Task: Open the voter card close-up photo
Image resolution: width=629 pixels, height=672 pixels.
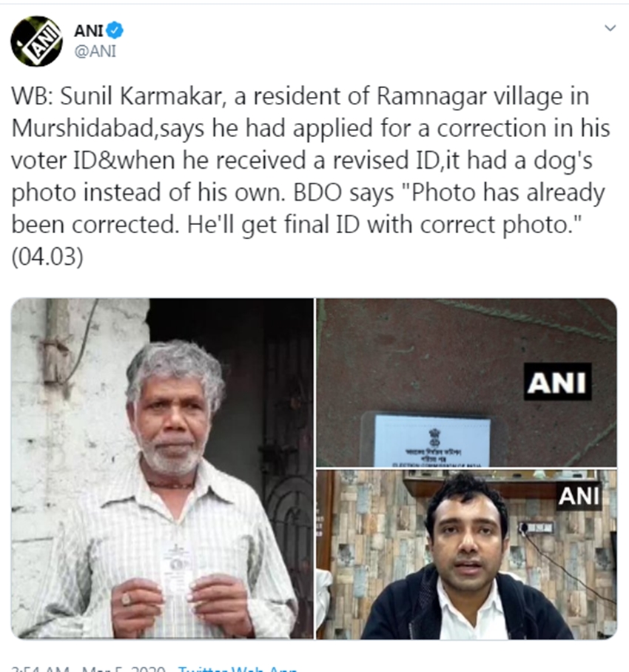Action: click(x=467, y=383)
